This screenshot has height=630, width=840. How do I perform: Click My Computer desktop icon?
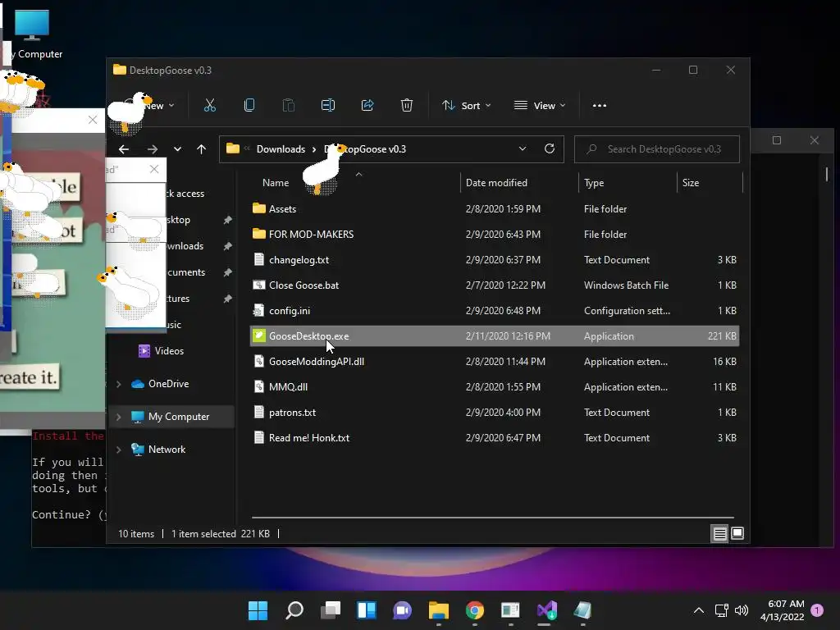click(33, 34)
